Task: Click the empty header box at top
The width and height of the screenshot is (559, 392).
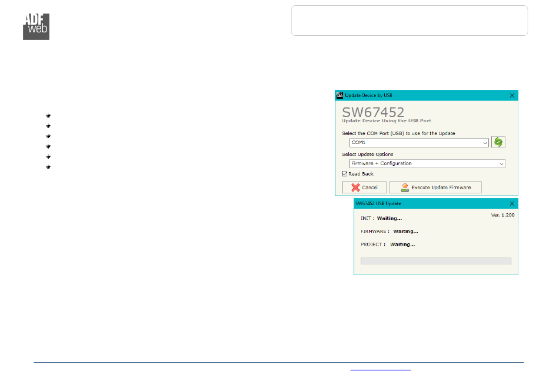Action: (x=410, y=21)
